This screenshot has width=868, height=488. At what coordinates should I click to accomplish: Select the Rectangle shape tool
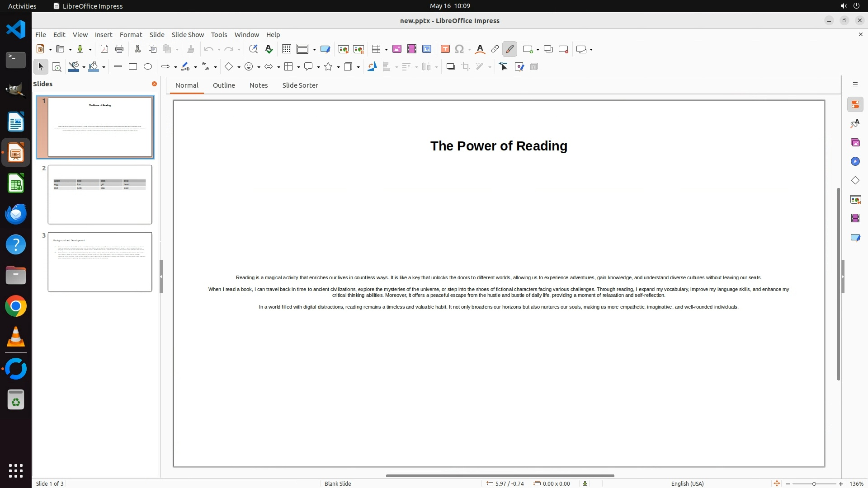click(x=133, y=67)
